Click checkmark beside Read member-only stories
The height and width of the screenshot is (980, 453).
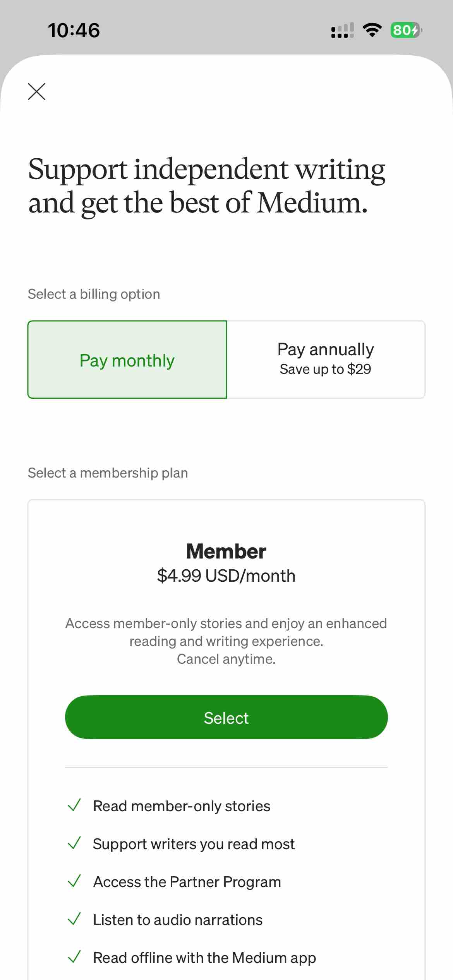pyautogui.click(x=74, y=805)
